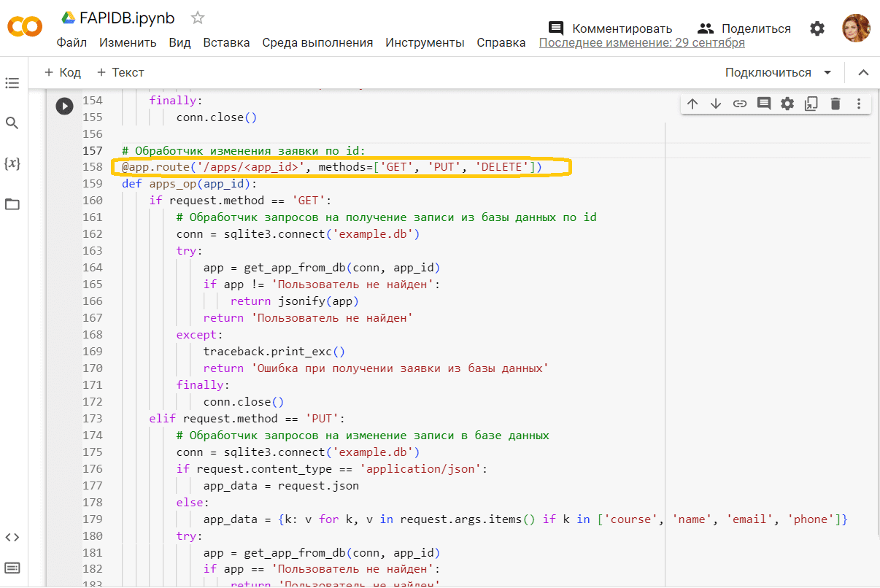The width and height of the screenshot is (880, 588).
Task: Click the Поделиться button
Action: 744,28
